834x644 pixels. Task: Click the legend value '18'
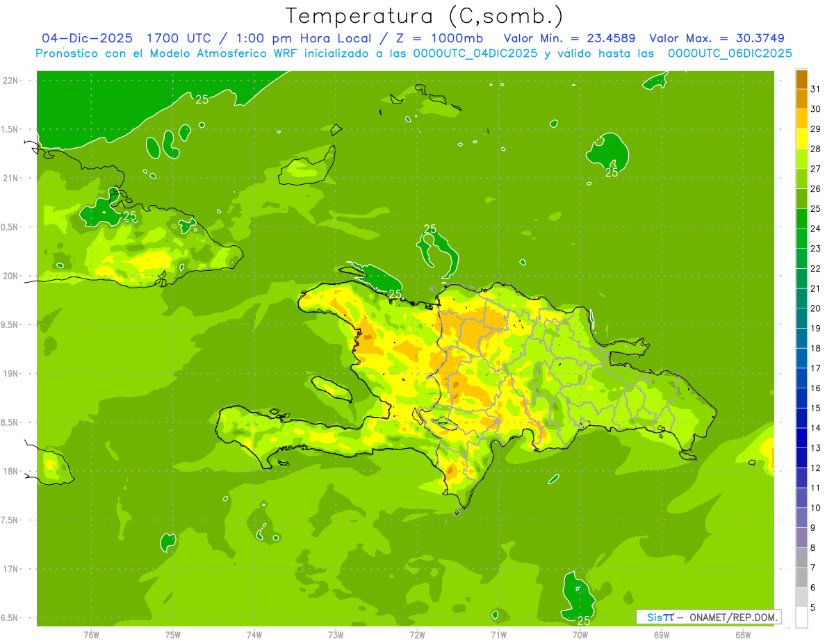pyautogui.click(x=815, y=348)
